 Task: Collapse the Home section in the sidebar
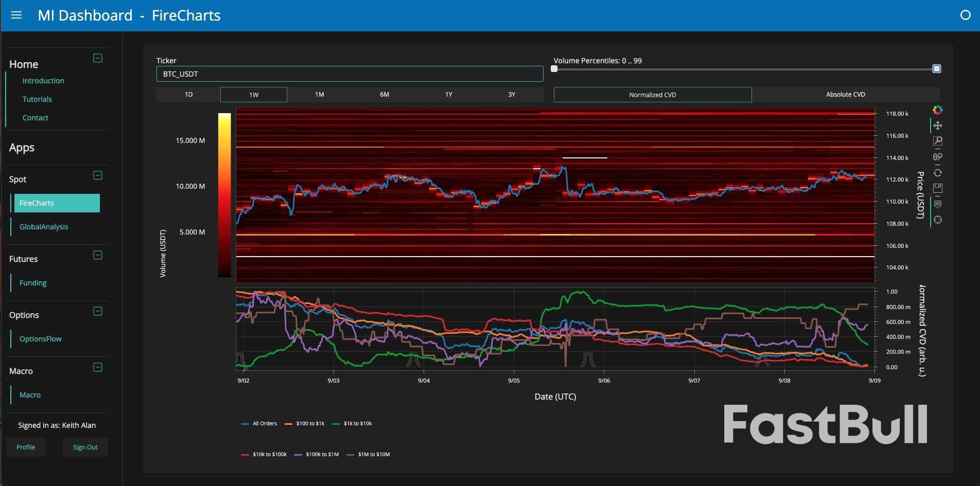click(97, 58)
